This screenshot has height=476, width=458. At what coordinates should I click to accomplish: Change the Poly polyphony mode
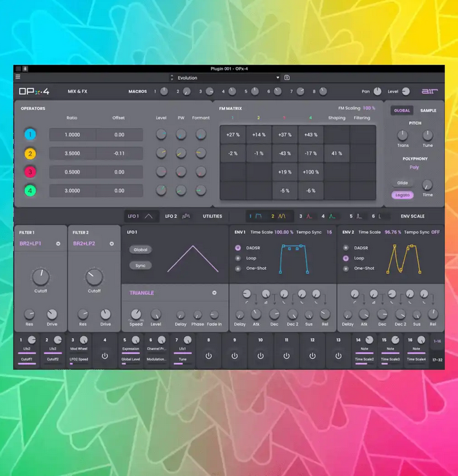click(x=414, y=167)
